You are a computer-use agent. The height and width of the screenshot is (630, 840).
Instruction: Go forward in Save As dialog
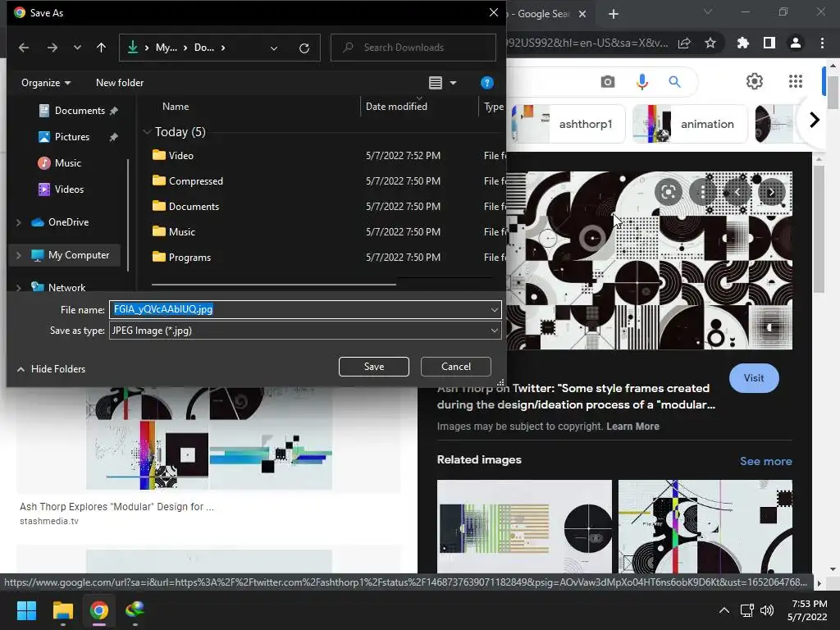point(52,48)
